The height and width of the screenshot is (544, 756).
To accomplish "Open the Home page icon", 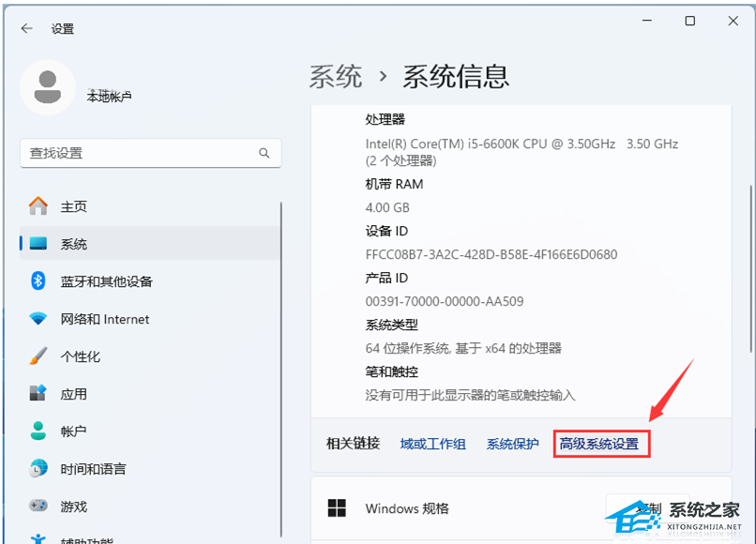I will point(38,206).
